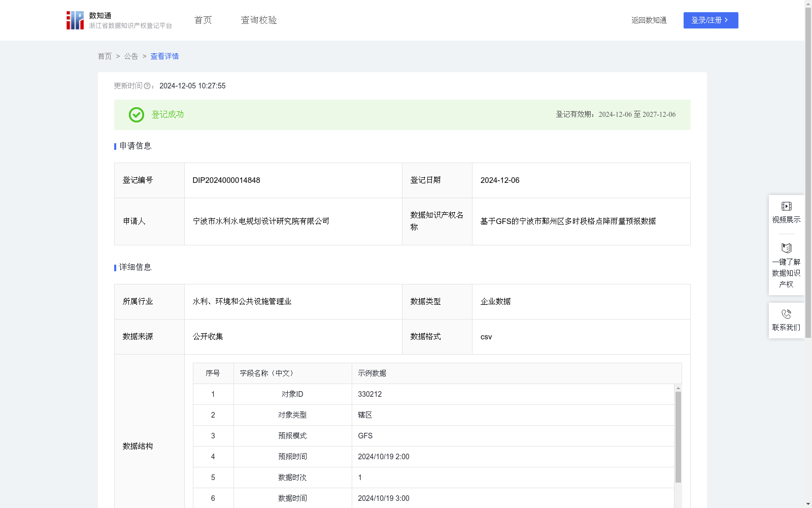Click data source value 公开收集
Image resolution: width=812 pixels, height=508 pixels.
tap(208, 337)
